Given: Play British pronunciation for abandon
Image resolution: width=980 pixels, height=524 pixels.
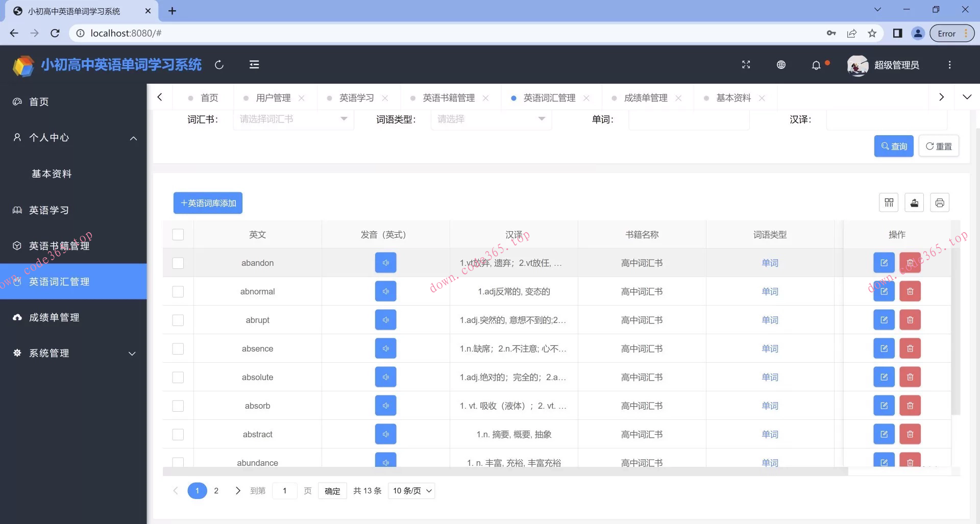Looking at the screenshot, I should pyautogui.click(x=385, y=262).
